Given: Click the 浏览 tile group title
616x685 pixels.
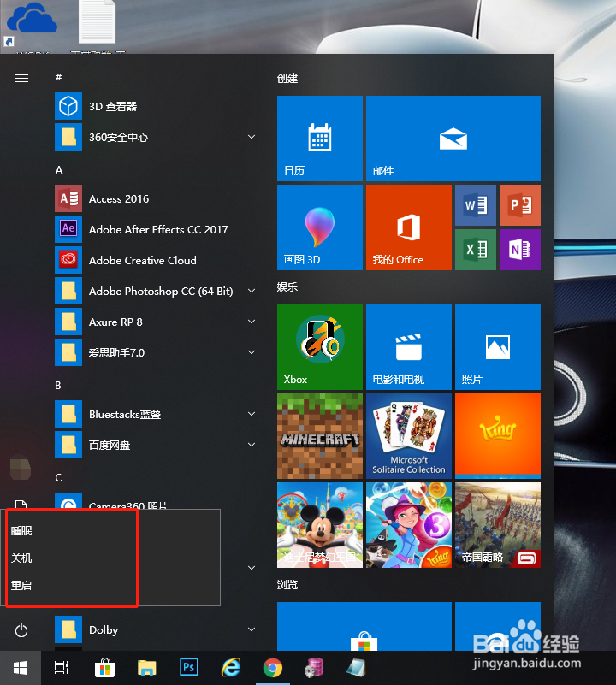Looking at the screenshot, I should (287, 585).
